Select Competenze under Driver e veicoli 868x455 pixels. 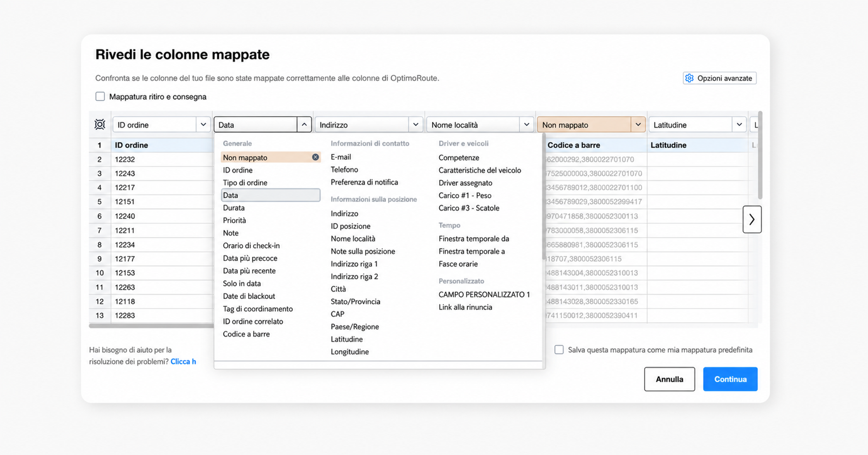(459, 157)
